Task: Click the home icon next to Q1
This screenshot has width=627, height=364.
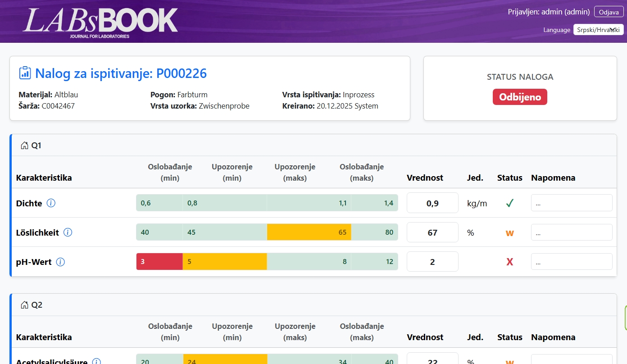Action: click(24, 146)
